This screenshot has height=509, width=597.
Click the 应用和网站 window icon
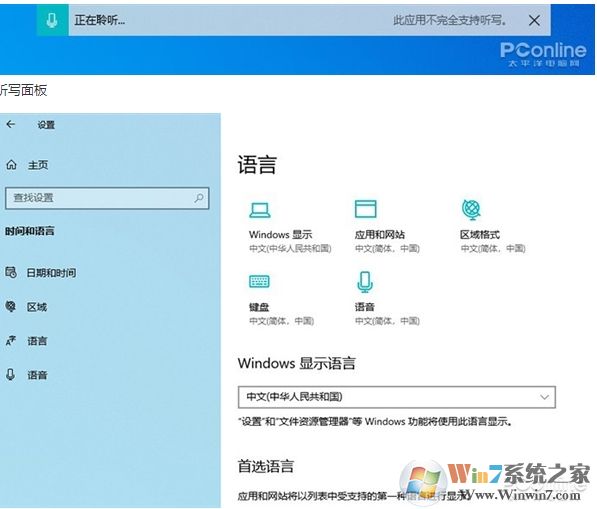click(x=366, y=209)
